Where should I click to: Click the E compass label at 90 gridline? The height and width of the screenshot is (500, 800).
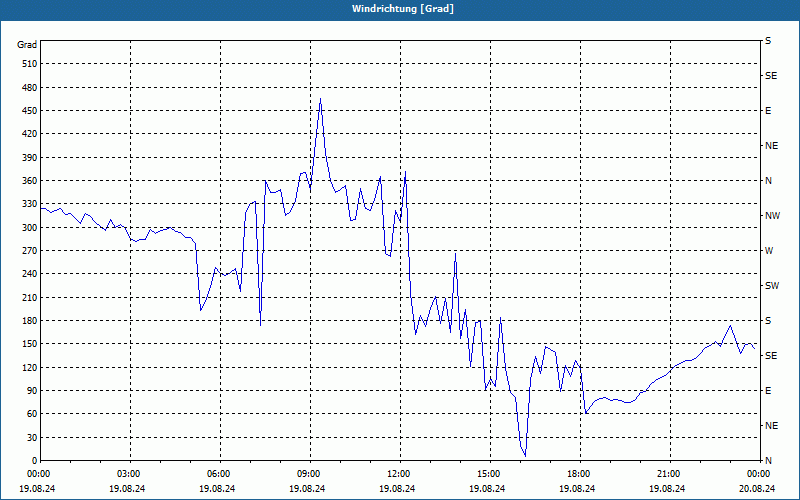(768, 390)
